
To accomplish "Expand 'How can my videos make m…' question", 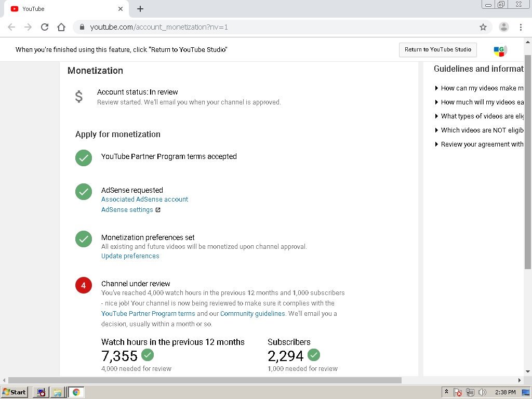I will [480, 88].
